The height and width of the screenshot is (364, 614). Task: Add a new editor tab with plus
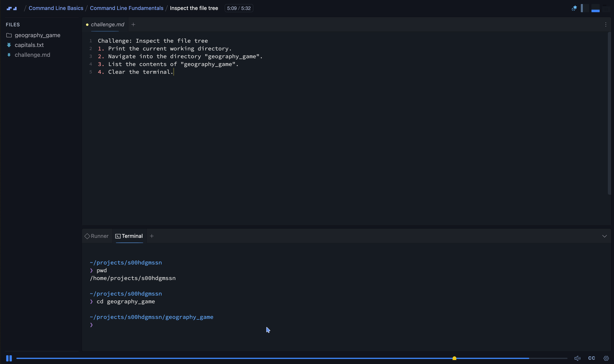pos(133,25)
